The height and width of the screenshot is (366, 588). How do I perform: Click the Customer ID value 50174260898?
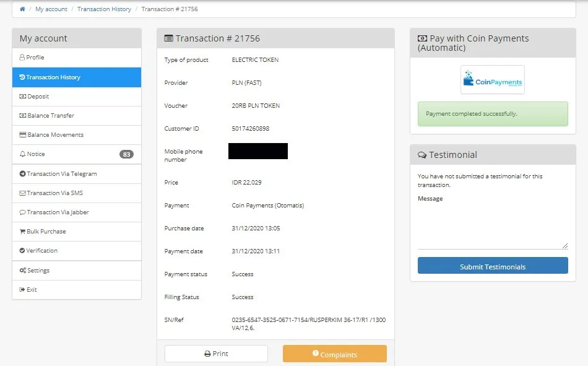tap(251, 128)
